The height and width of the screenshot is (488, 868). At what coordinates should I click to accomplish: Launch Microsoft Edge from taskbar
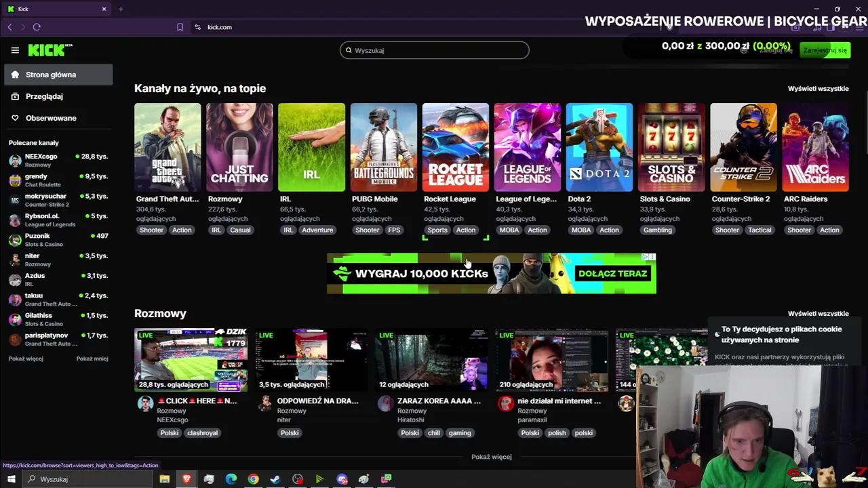pyautogui.click(x=231, y=479)
